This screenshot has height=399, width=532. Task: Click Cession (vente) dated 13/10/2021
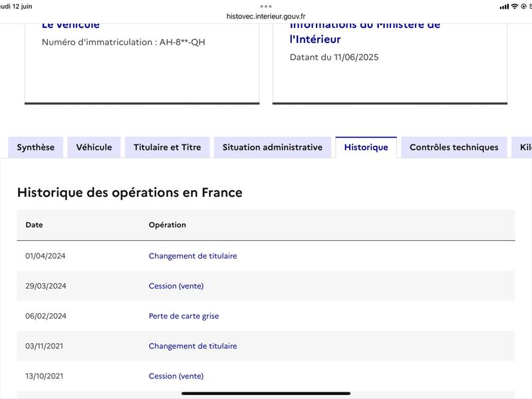point(176,376)
